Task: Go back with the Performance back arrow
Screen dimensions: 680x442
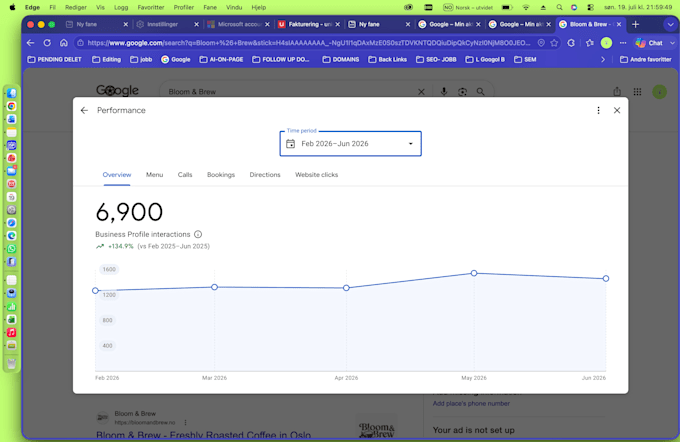Action: point(84,111)
